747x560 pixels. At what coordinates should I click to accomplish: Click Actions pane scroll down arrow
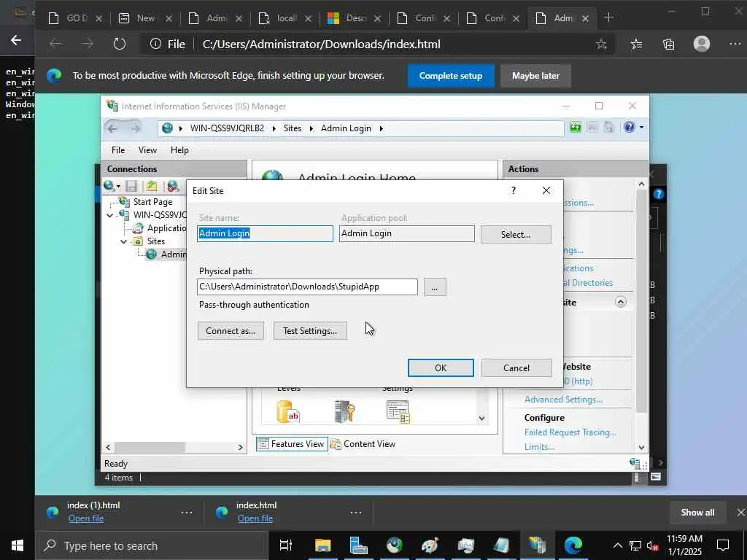coord(641,447)
